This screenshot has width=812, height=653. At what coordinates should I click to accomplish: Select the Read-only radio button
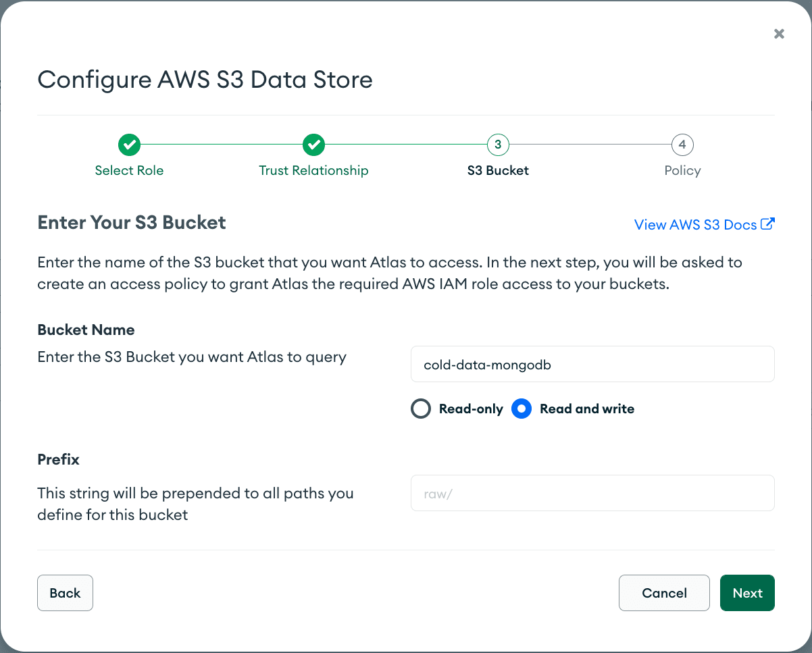pos(421,409)
